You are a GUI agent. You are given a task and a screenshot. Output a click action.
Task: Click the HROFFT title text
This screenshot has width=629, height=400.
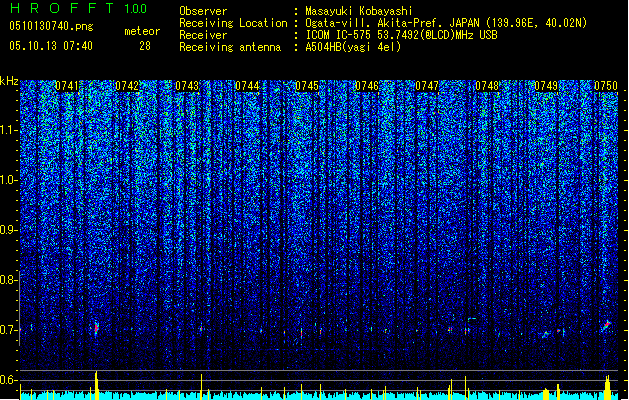click(62, 8)
